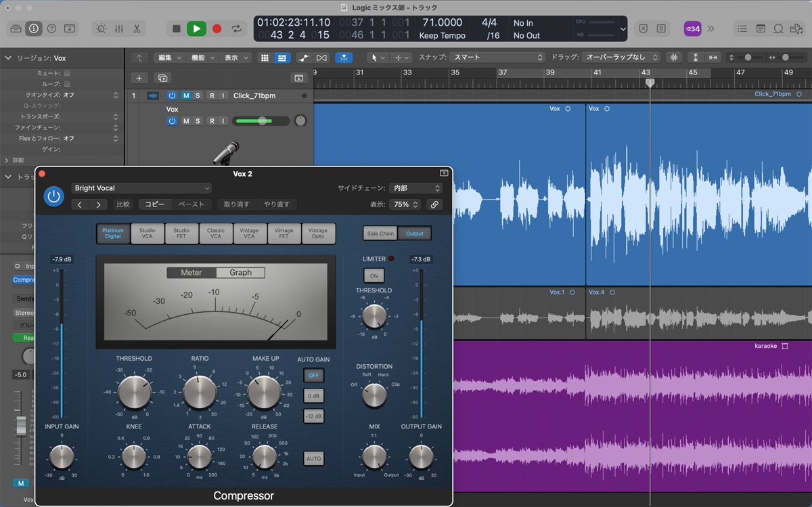Toggle the blue catch playhead button
This screenshot has height=507, width=812.
pyautogui.click(x=344, y=58)
